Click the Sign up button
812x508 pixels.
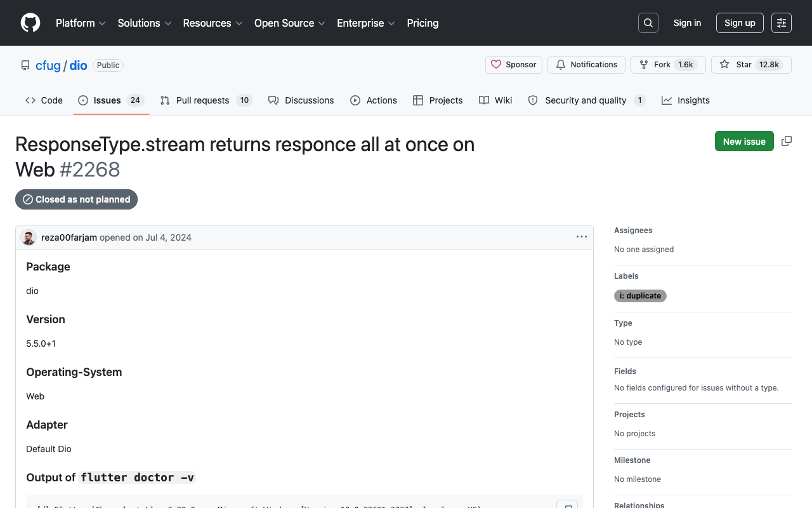tap(740, 23)
